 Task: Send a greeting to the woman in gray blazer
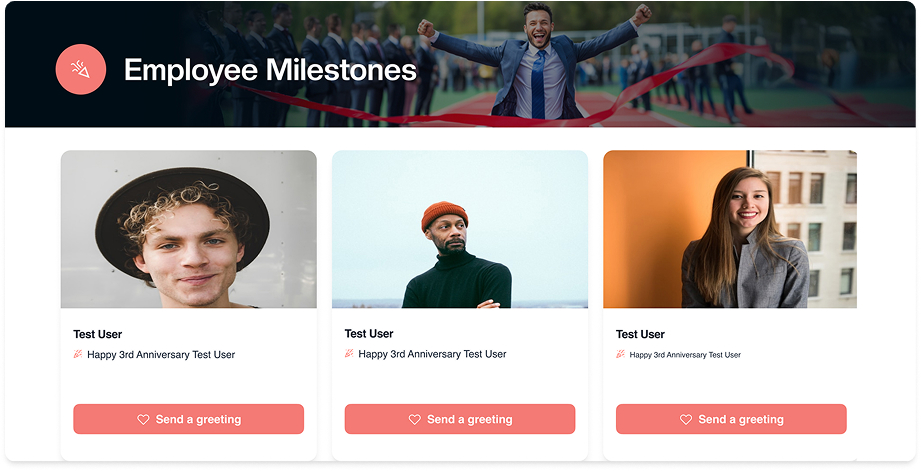(x=731, y=419)
